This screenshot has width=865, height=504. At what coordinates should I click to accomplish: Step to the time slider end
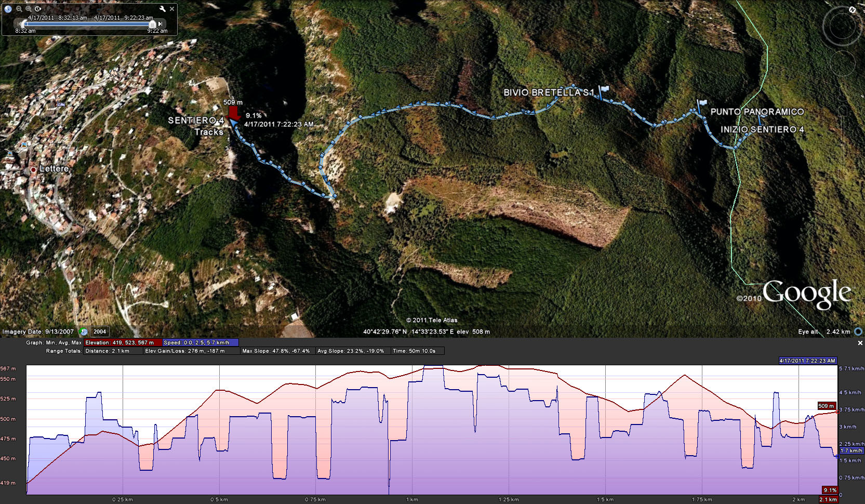[161, 24]
